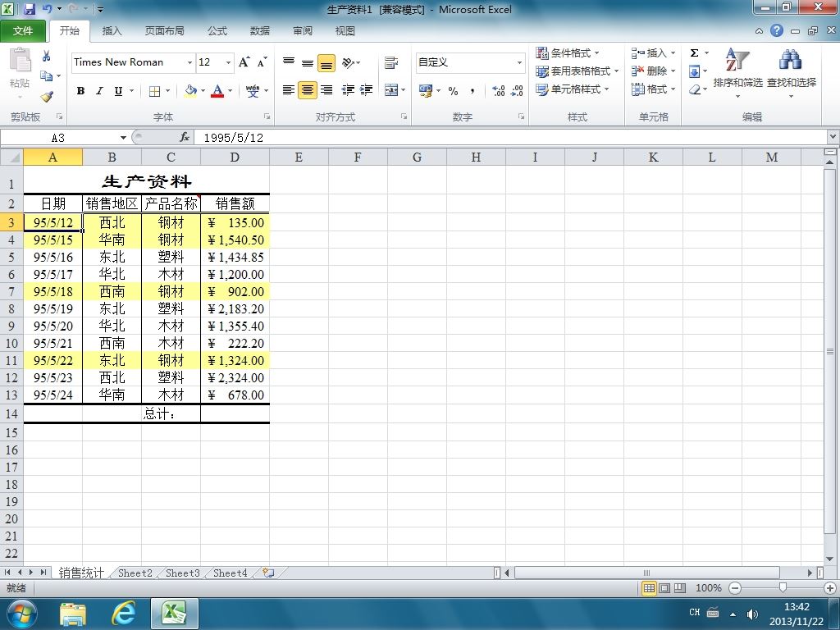Open the 文件 menu tab

pyautogui.click(x=22, y=30)
